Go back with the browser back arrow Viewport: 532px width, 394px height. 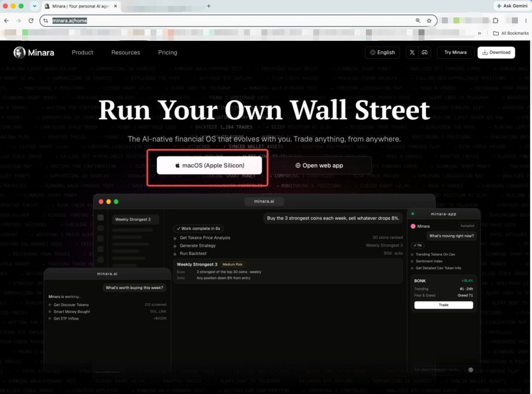[7, 20]
